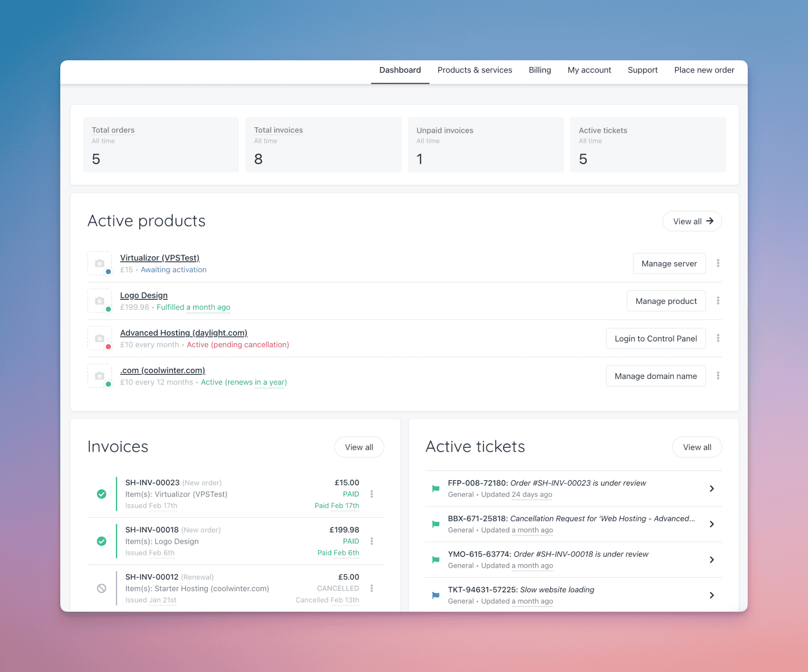Open three-dot menu for invoice SH-INV-00023
This screenshot has height=672, width=808.
point(371,494)
